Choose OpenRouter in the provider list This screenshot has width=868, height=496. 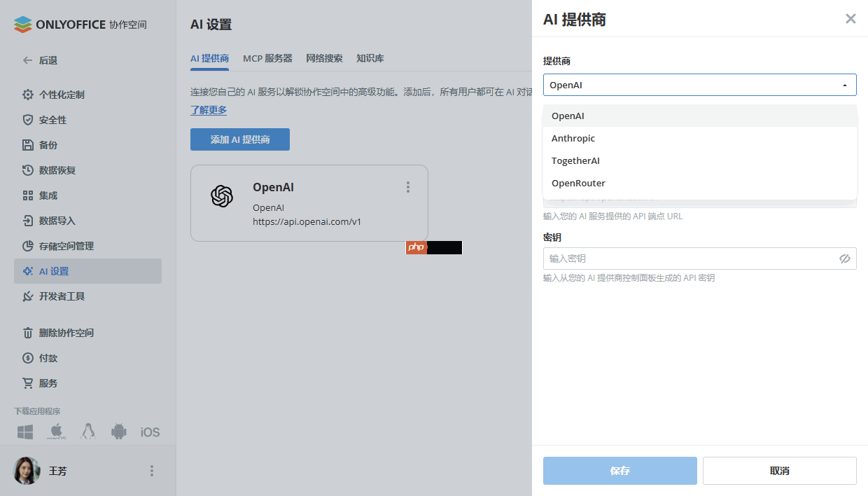[x=578, y=183]
